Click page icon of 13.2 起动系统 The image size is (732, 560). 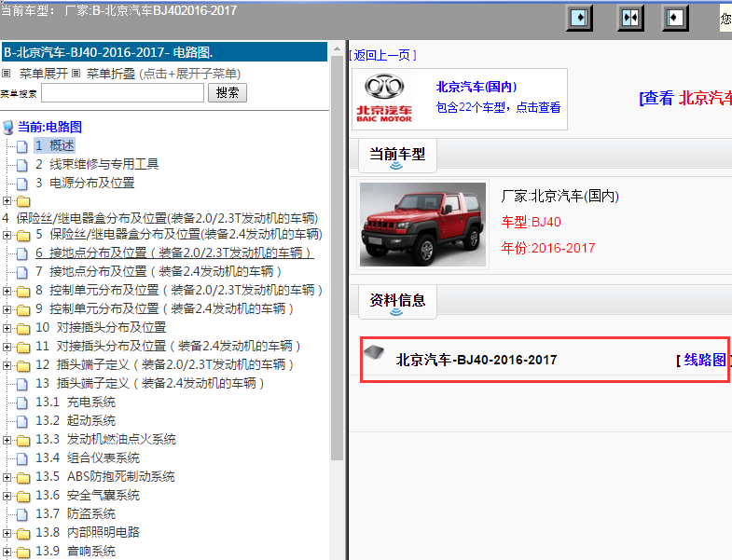22,421
